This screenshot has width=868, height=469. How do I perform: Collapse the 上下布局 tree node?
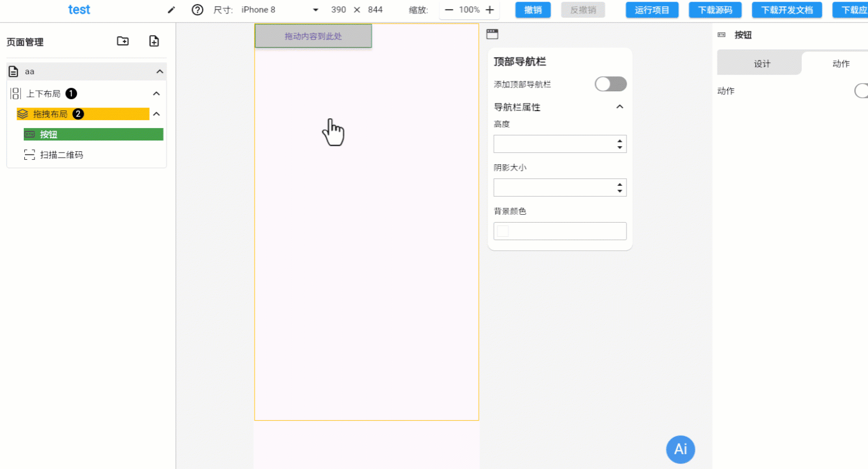pyautogui.click(x=156, y=93)
